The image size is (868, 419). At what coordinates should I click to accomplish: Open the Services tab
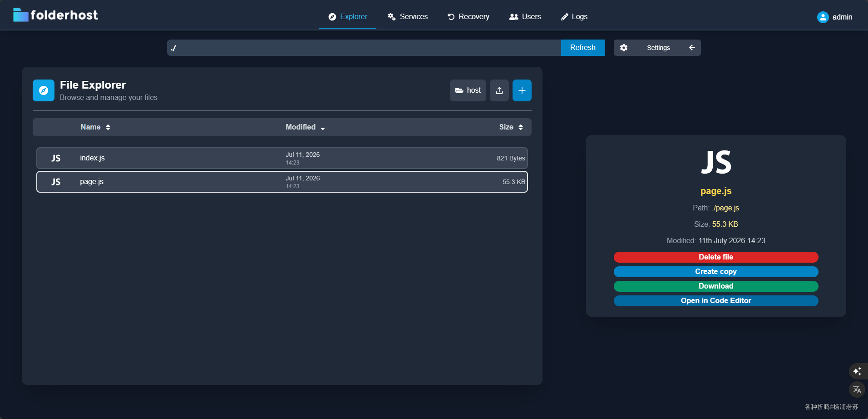(407, 17)
